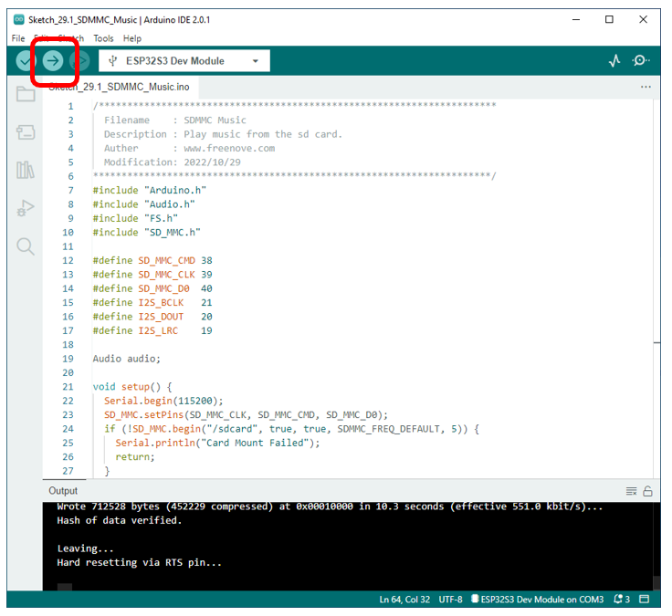Click line 12 defining SD_MMC_CMD

[152, 260]
